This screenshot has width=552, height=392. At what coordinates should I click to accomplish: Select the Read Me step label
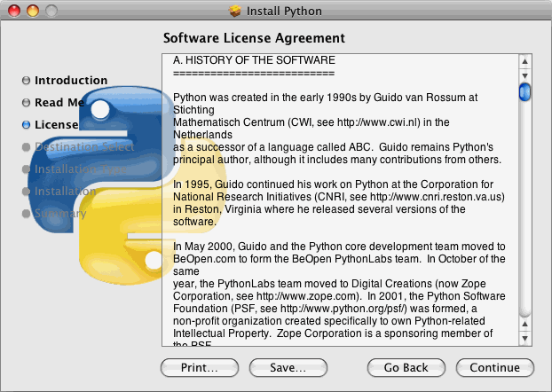tap(59, 103)
